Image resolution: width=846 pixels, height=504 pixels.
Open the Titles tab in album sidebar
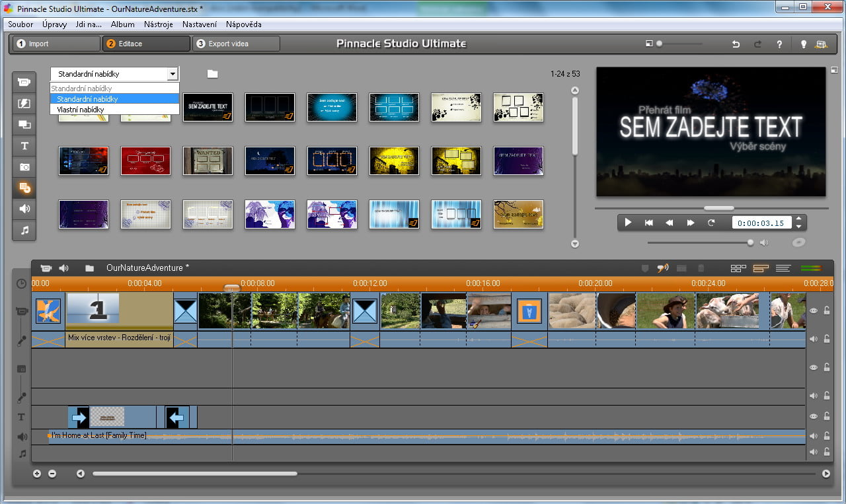[x=24, y=146]
